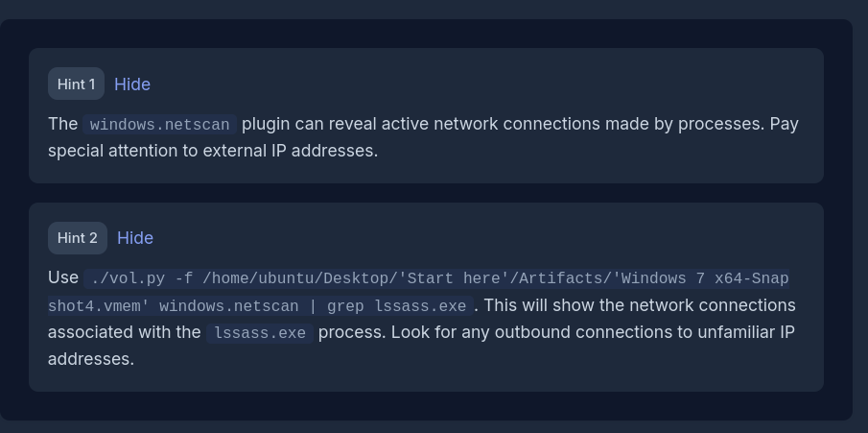This screenshot has width=868, height=433.
Task: Click 'addresses.' on the last line of Hint 2
Action: (x=91, y=359)
